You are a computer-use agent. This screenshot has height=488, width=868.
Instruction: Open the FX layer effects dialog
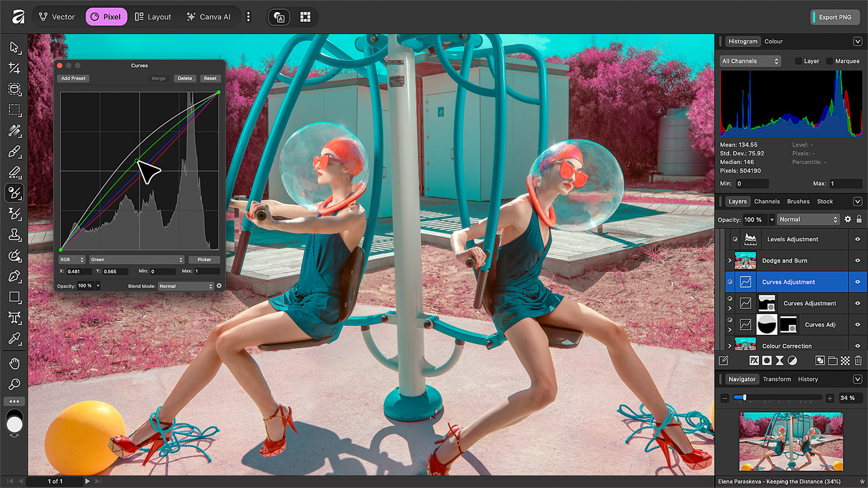[x=754, y=360]
